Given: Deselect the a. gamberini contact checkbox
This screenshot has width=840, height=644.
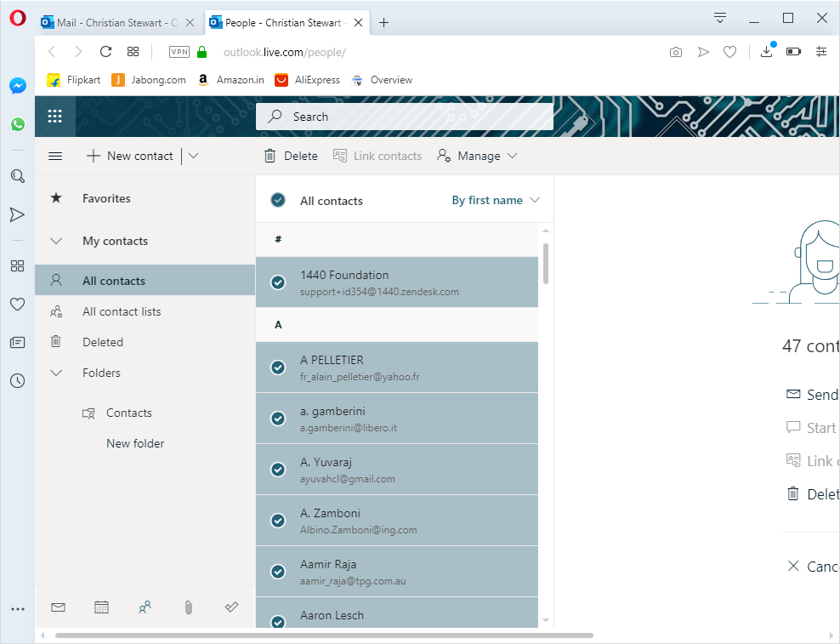Looking at the screenshot, I should [x=278, y=419].
